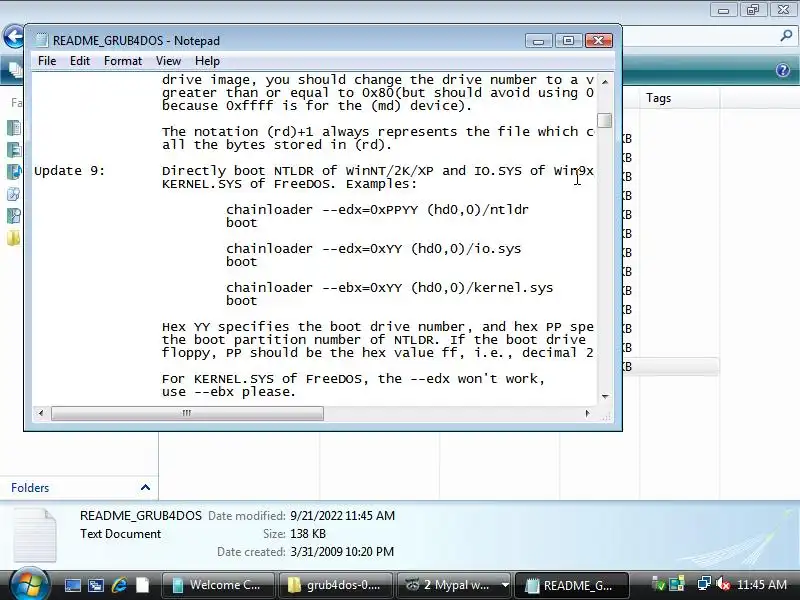Viewport: 800px width, 600px height.
Task: Switch to the Welcome C... taskbar button
Action: pos(218,585)
